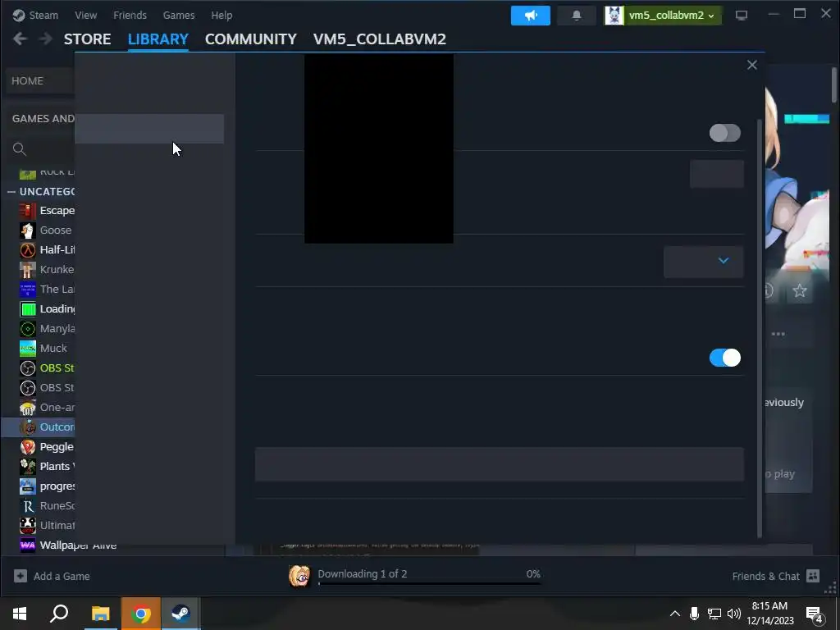The height and width of the screenshot is (630, 840).
Task: Turn on the gray toggle switch
Action: (725, 133)
